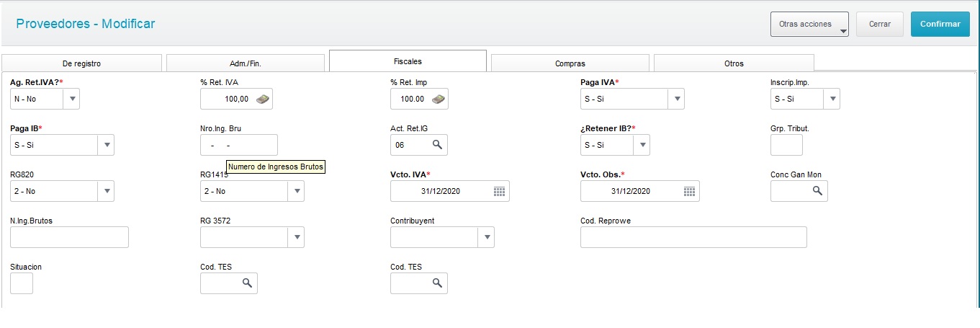Open Inscrip.Imp. dropdown list
The height and width of the screenshot is (328, 980).
tap(832, 99)
